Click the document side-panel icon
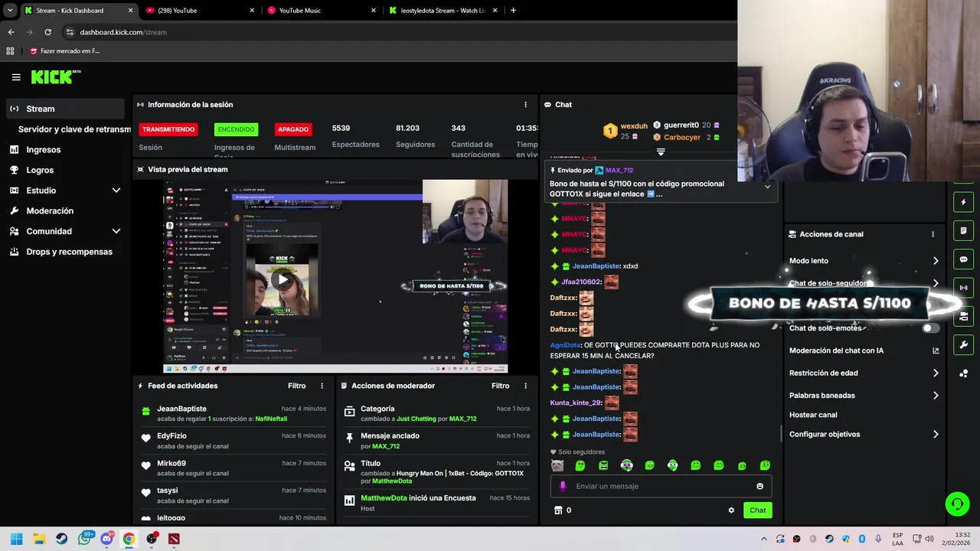Viewport: 980px width, 551px height. click(x=963, y=231)
